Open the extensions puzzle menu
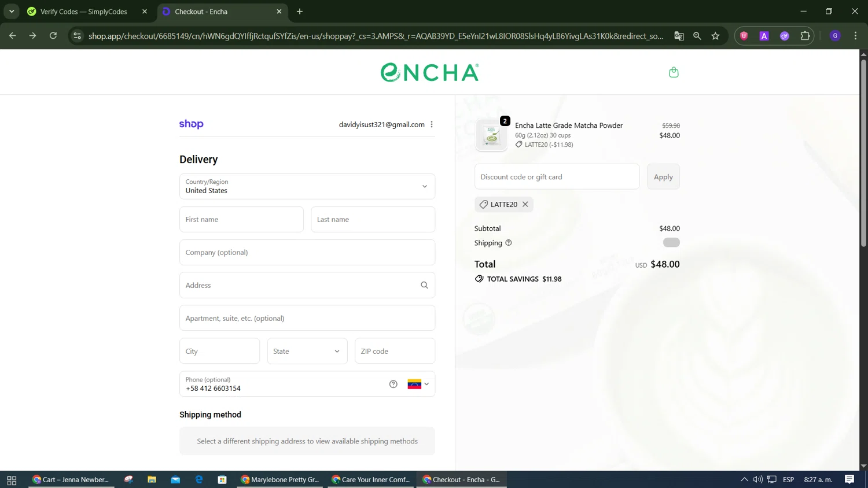The width and height of the screenshot is (868, 488). (x=805, y=36)
